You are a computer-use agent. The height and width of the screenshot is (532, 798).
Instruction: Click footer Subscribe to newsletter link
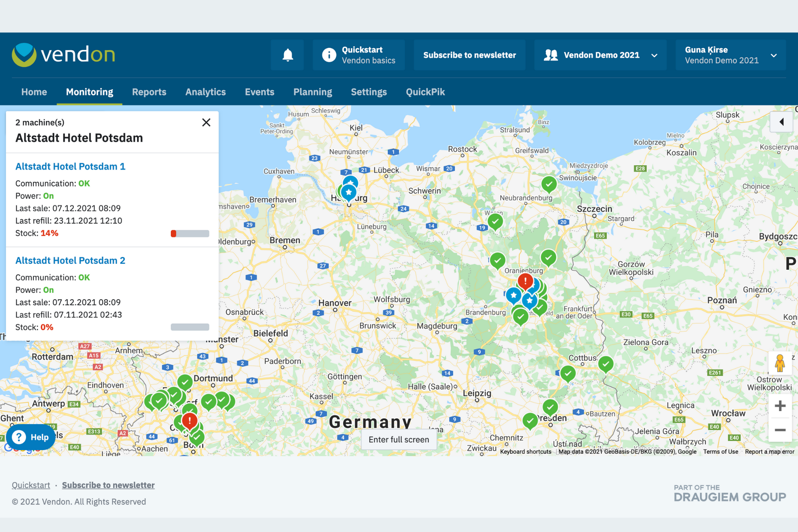tap(108, 485)
